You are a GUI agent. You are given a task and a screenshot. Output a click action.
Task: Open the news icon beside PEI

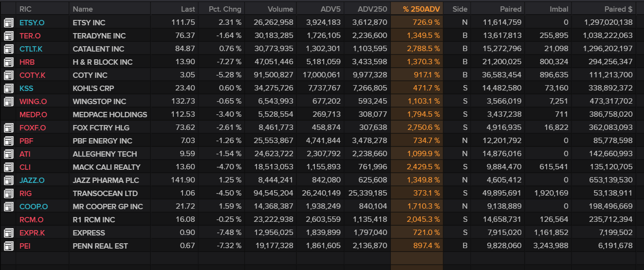tap(8, 246)
